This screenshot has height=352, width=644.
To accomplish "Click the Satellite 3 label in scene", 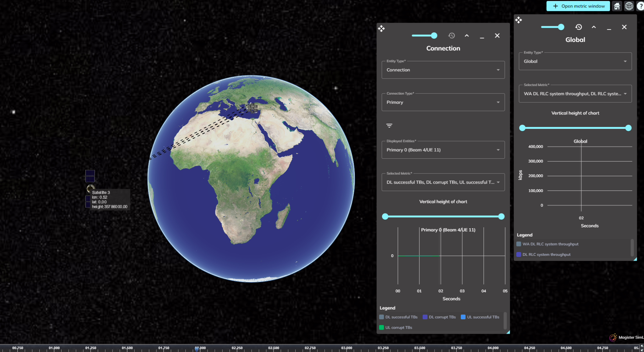I will pyautogui.click(x=101, y=192).
